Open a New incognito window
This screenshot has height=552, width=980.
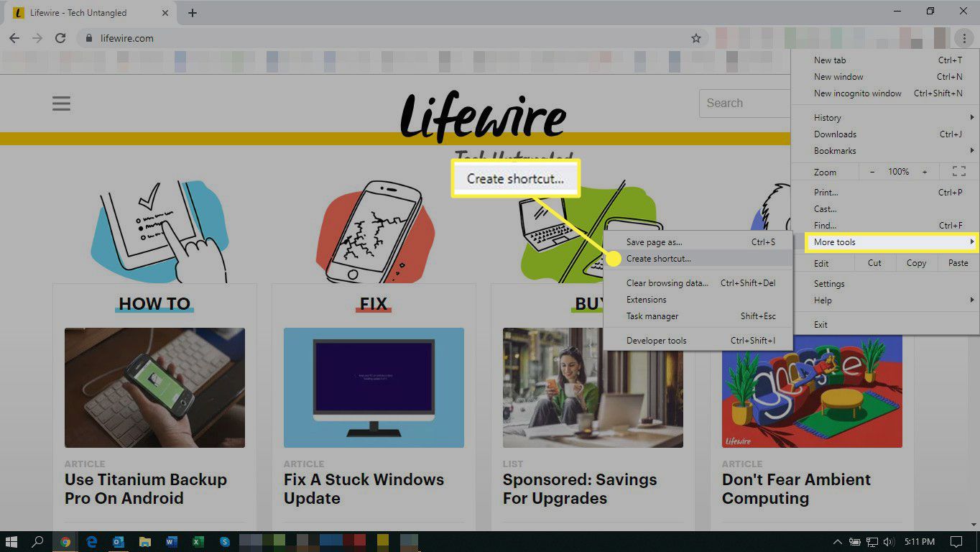coord(885,93)
